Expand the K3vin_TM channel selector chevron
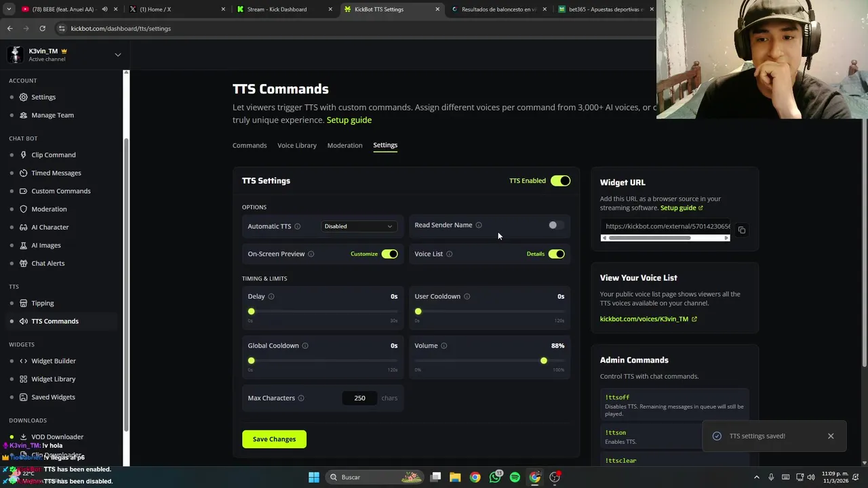Image resolution: width=868 pixels, height=488 pixels. click(117, 55)
